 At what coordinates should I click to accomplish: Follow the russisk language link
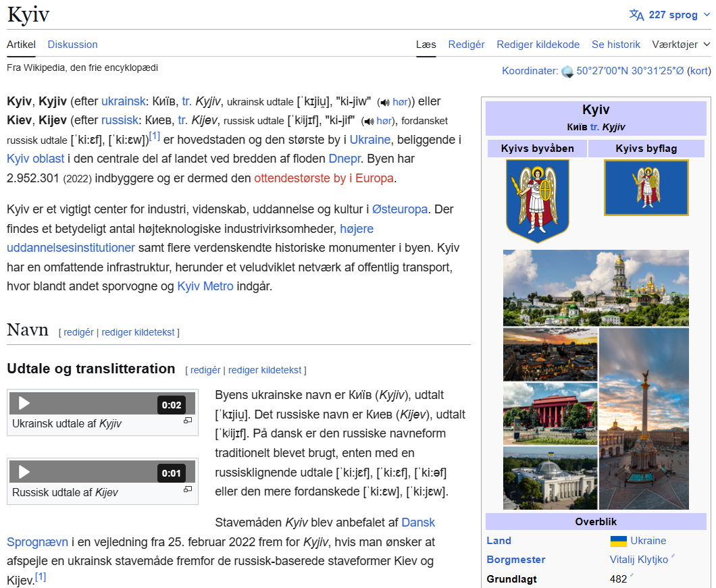point(120,120)
